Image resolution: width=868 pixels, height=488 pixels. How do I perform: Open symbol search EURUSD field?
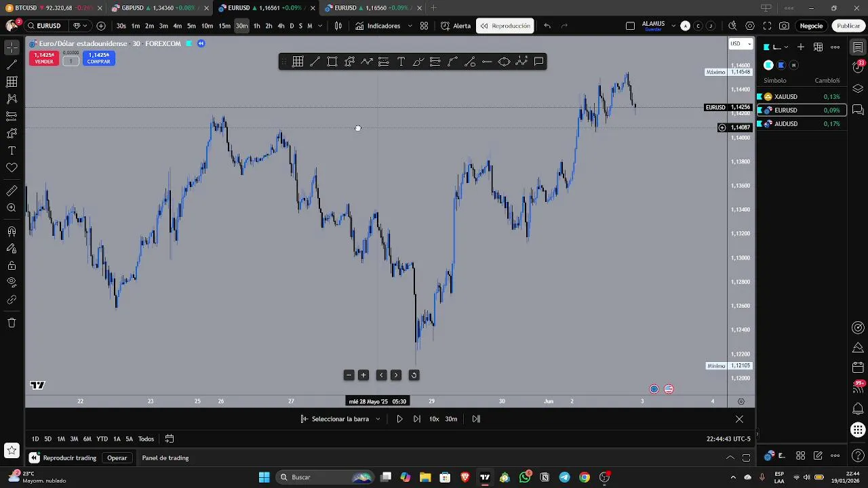pos(48,26)
